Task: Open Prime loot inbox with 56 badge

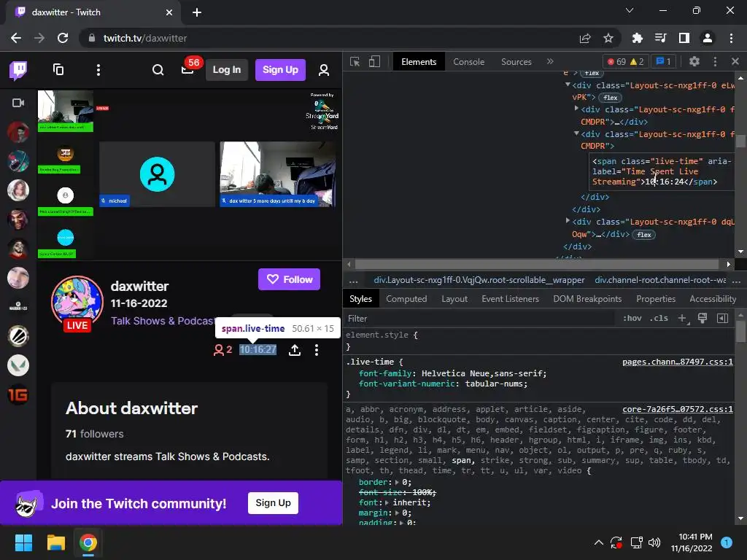Action: tap(187, 69)
